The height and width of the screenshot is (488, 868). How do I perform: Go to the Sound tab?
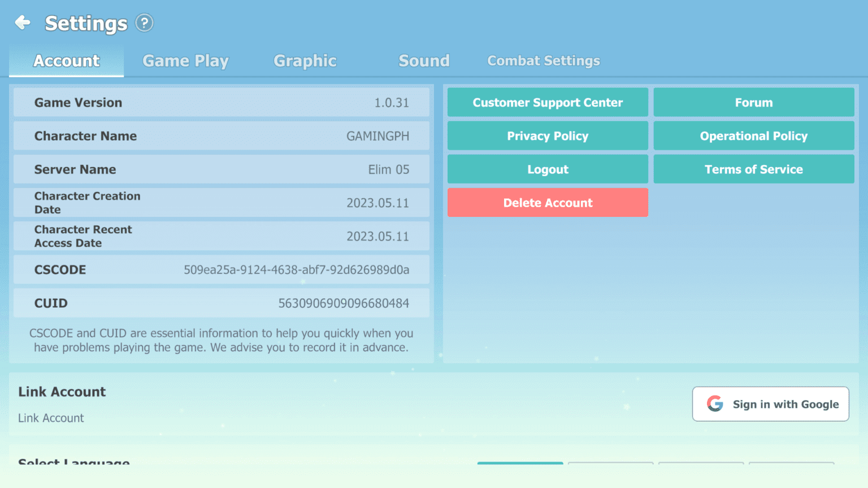(424, 61)
